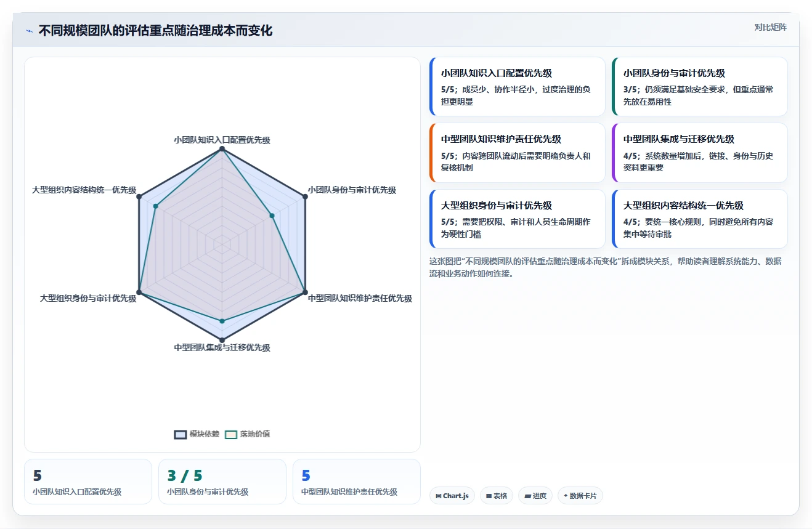Click the text 内容跨团队流动后需要明确负责人和复核机制
The image size is (812, 529).
[516, 161]
